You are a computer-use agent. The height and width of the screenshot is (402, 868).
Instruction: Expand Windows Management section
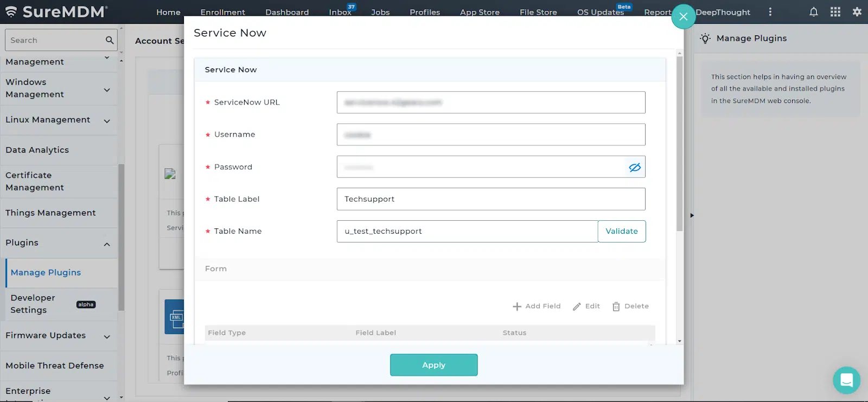point(107,90)
